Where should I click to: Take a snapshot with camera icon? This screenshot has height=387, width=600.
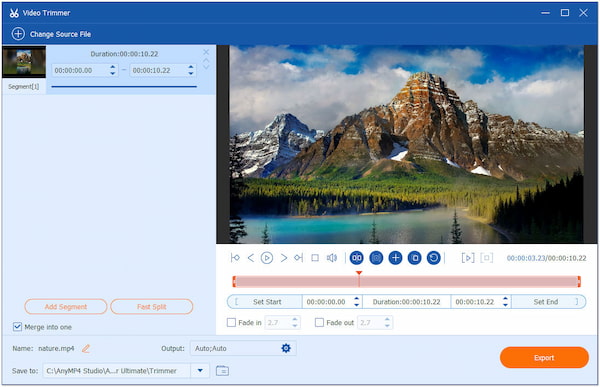(376, 258)
